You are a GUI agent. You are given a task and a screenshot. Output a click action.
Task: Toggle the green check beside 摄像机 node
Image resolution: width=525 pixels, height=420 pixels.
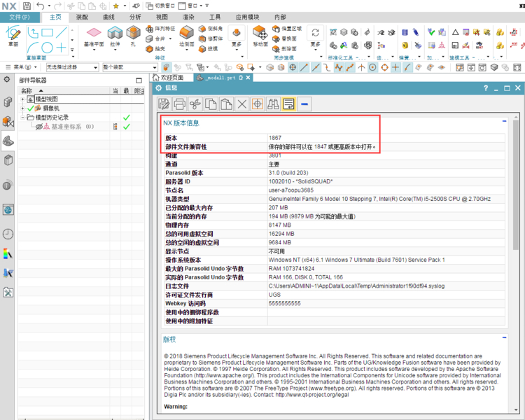coord(30,108)
